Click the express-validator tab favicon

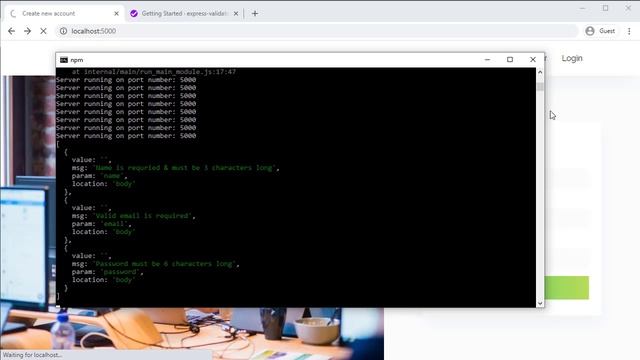pos(133,13)
